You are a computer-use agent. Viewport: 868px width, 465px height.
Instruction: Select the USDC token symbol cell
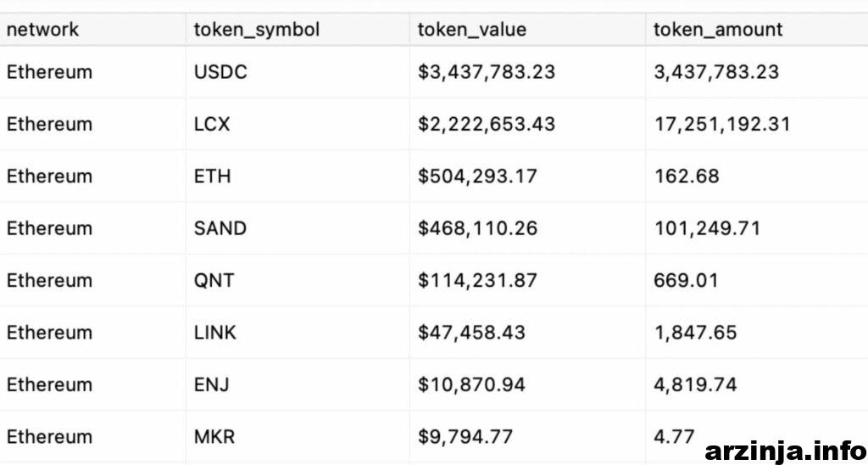298,72
